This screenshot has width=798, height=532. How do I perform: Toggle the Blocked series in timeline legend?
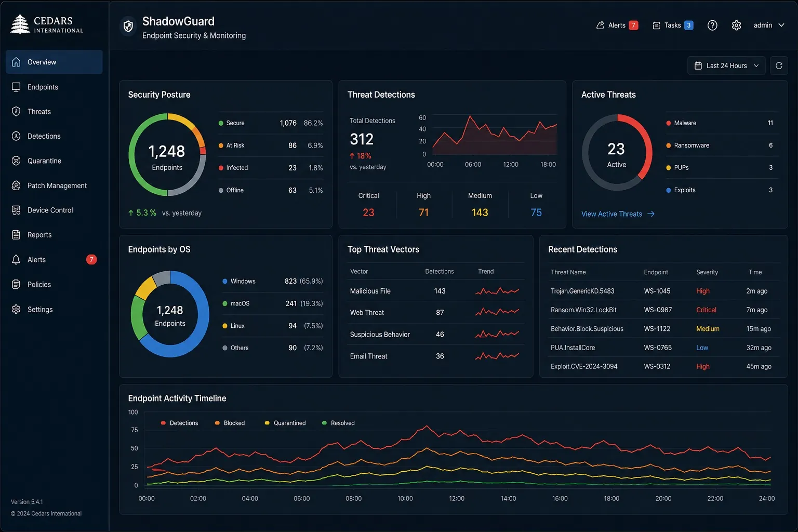(x=230, y=423)
